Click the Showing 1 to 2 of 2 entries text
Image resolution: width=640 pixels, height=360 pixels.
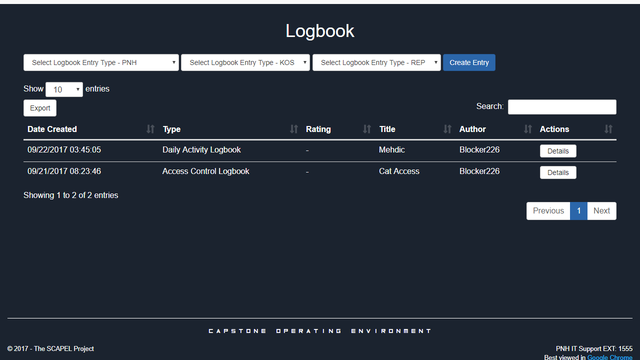click(71, 195)
